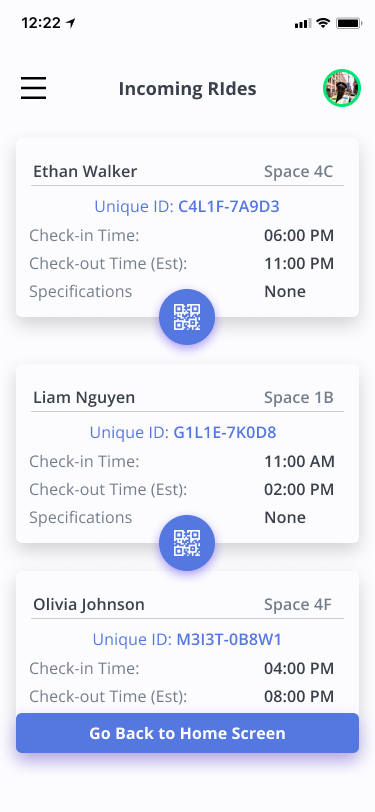This screenshot has height=812, width=375.
Task: Tap Space 1B label
Action: click(x=299, y=397)
